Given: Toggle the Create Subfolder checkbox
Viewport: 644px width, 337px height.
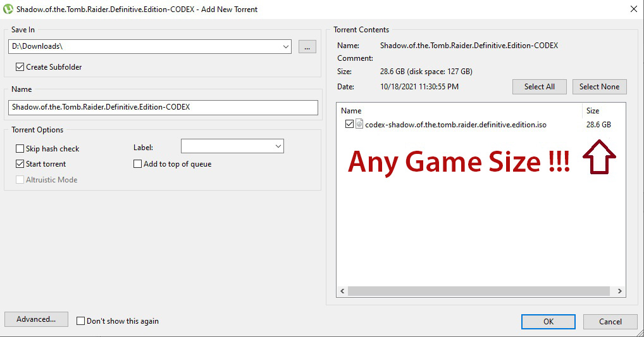Looking at the screenshot, I should tap(20, 67).
